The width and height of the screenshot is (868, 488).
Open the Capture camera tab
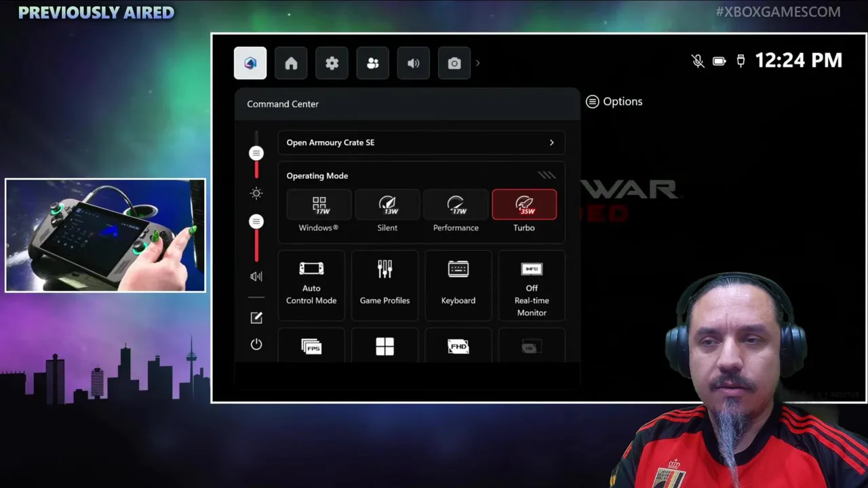point(454,63)
